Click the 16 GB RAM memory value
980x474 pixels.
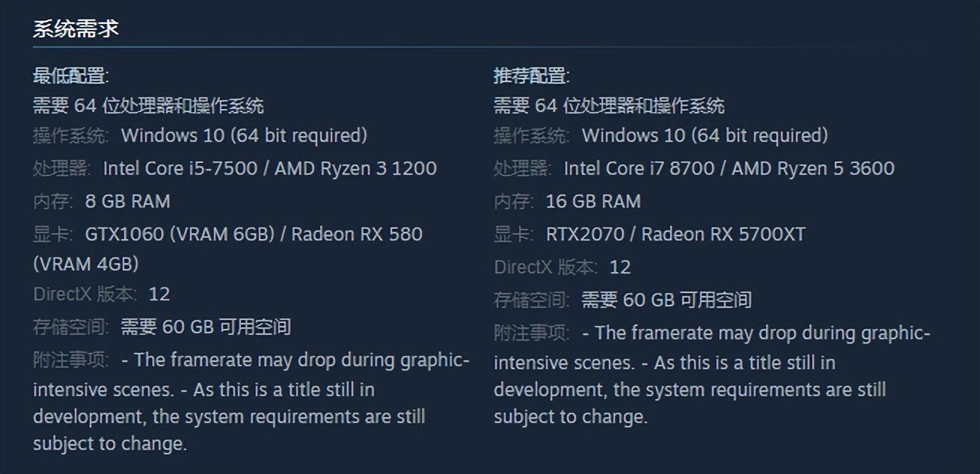593,201
